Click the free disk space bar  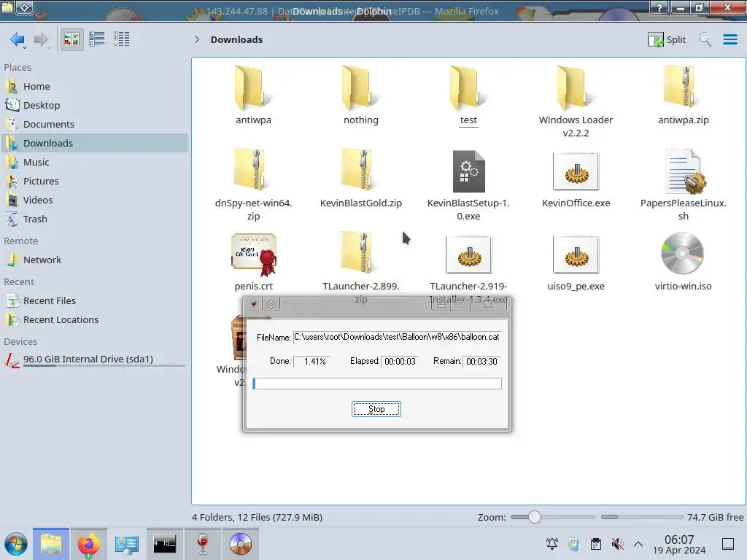642,517
